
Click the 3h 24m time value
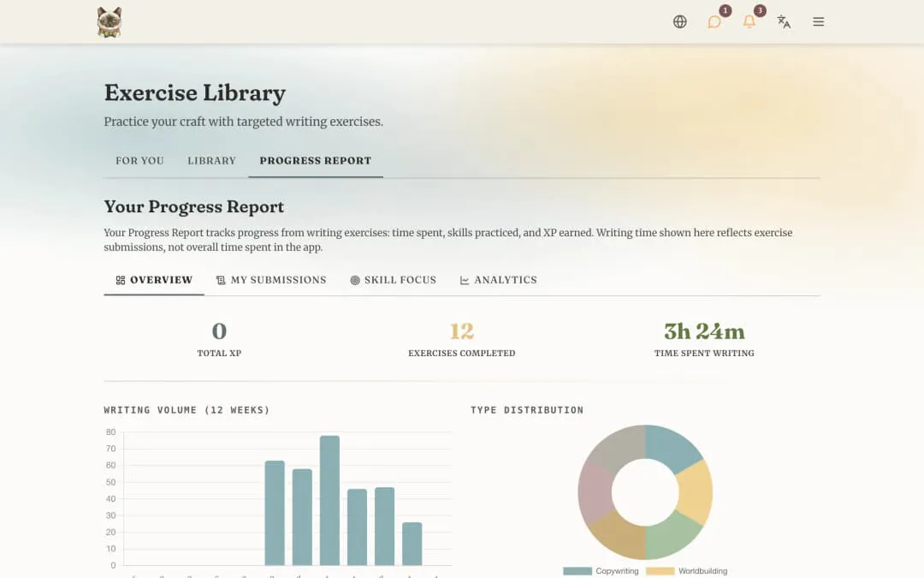(704, 331)
